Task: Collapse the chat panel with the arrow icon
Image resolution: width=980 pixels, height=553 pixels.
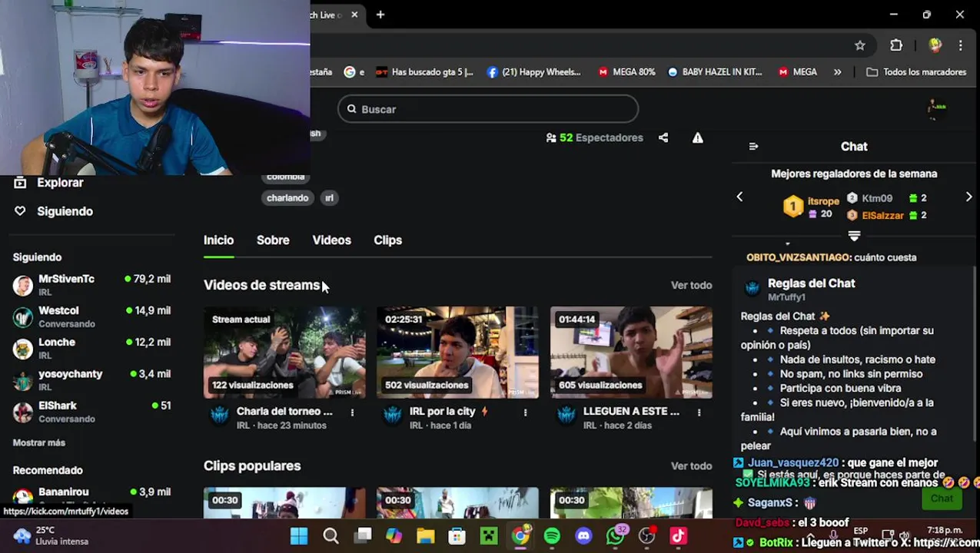Action: 753,146
